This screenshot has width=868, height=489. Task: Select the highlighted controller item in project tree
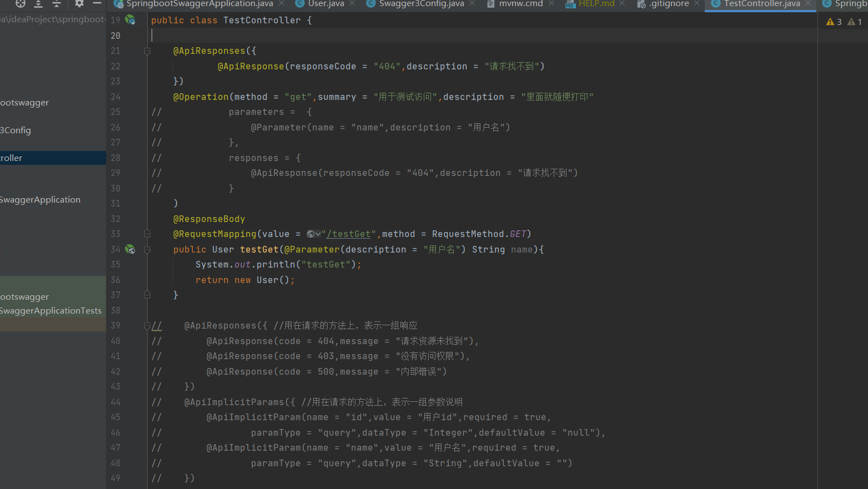(53, 158)
